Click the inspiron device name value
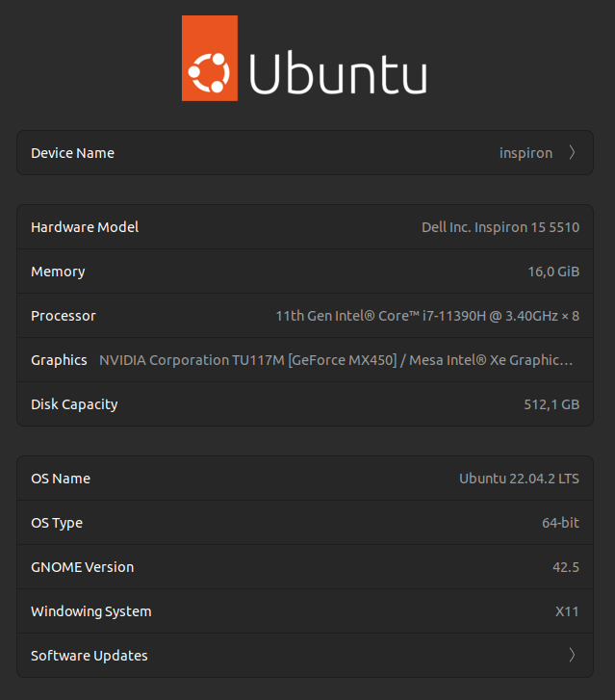Image resolution: width=615 pixels, height=700 pixels. point(525,153)
